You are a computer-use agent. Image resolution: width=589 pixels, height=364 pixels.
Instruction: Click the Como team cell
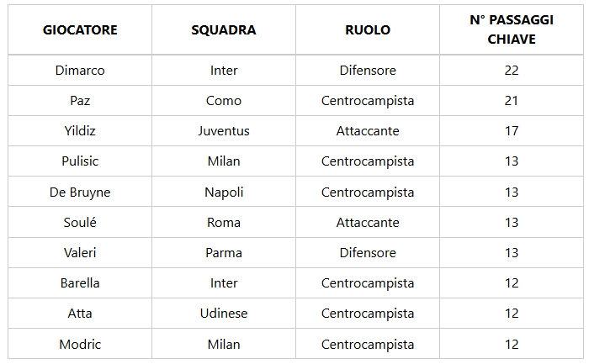click(224, 101)
